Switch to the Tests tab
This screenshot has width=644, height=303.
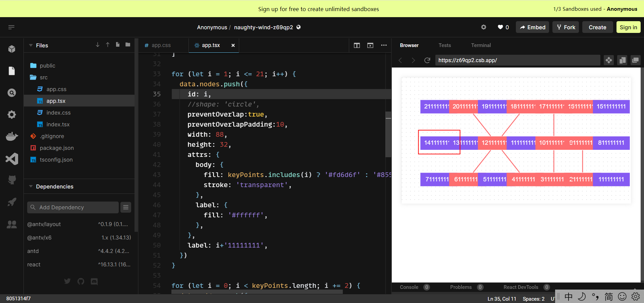(445, 45)
